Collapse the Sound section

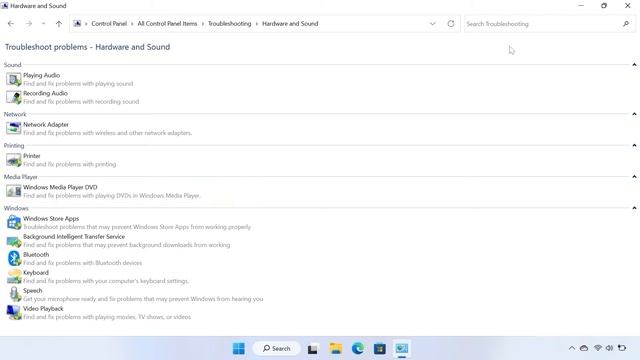pos(634,64)
